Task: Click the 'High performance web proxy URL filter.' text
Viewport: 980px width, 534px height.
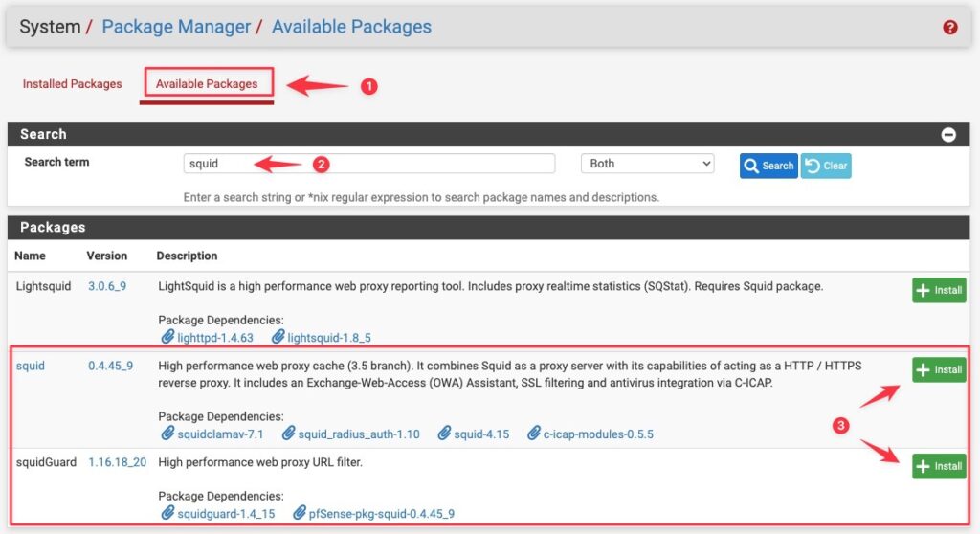Action: [260, 462]
